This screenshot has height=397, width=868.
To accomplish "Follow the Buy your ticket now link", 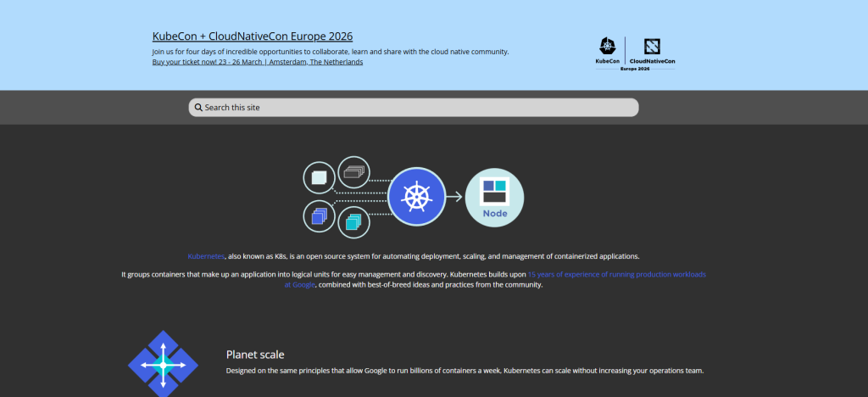I will (x=258, y=62).
